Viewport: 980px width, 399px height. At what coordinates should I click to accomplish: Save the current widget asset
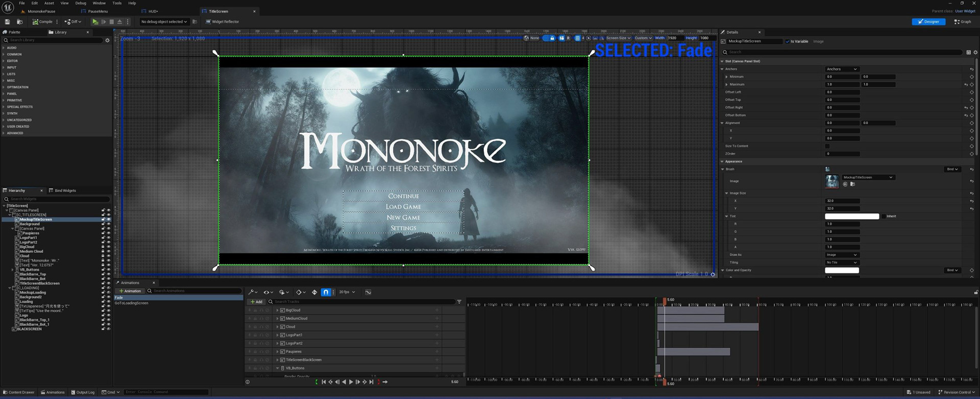[x=7, y=21]
